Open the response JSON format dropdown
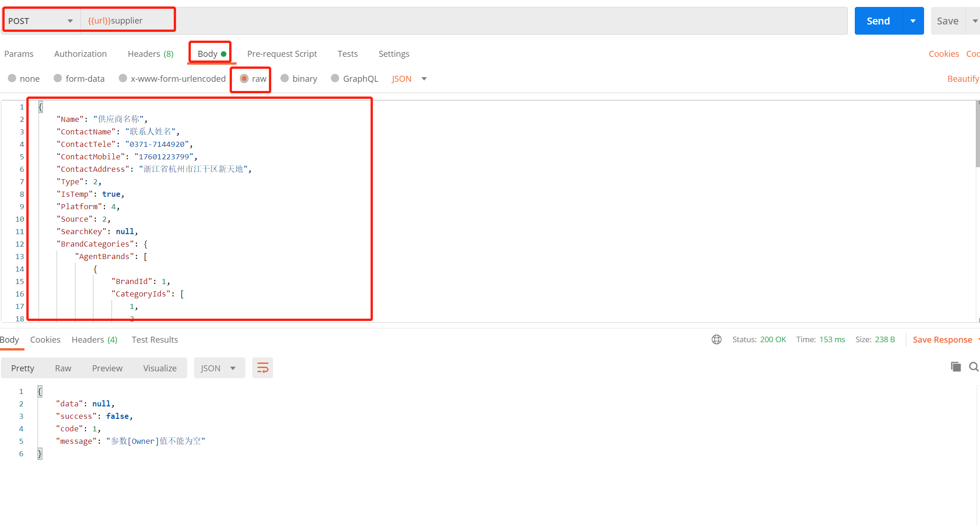 (219, 368)
